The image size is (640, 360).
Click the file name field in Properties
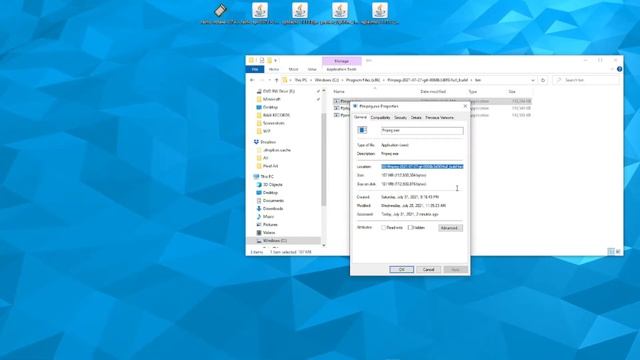[422, 131]
